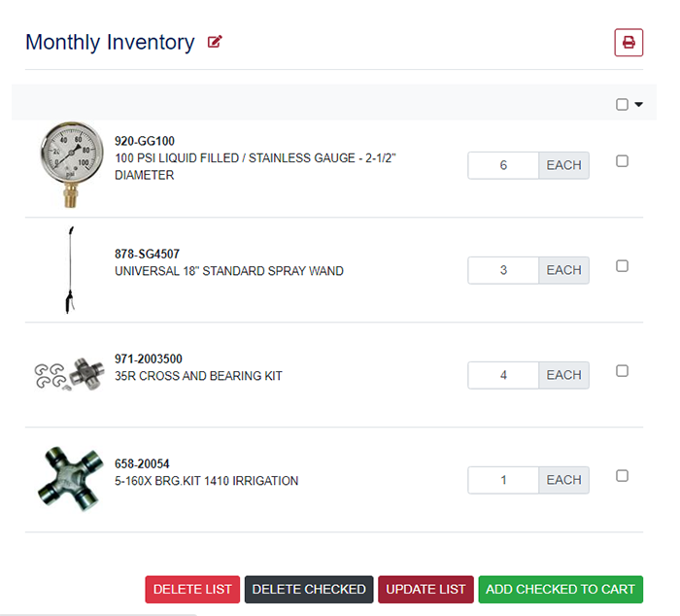Open the select-all dropdown caret
680x616 pixels.
tap(639, 105)
